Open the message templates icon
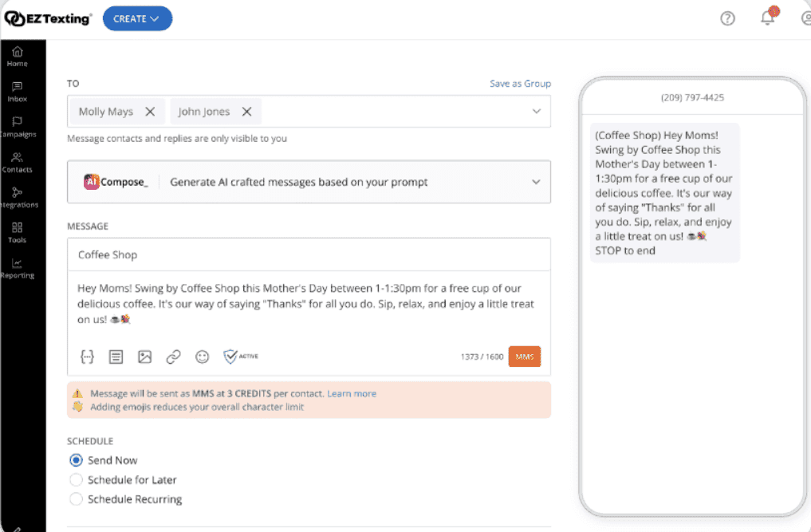The image size is (811, 532). click(x=116, y=357)
